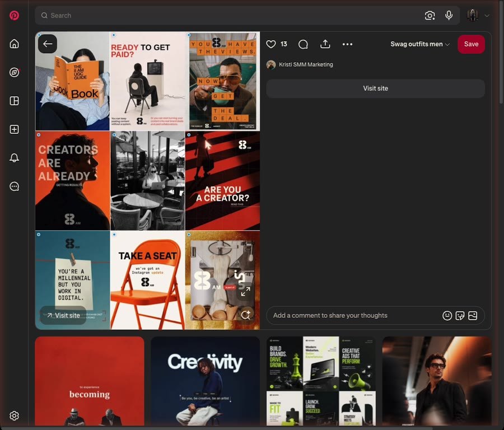Image resolution: width=504 pixels, height=430 pixels.
Task: Click the 'Ready to get paid?' tile
Action: [x=147, y=81]
